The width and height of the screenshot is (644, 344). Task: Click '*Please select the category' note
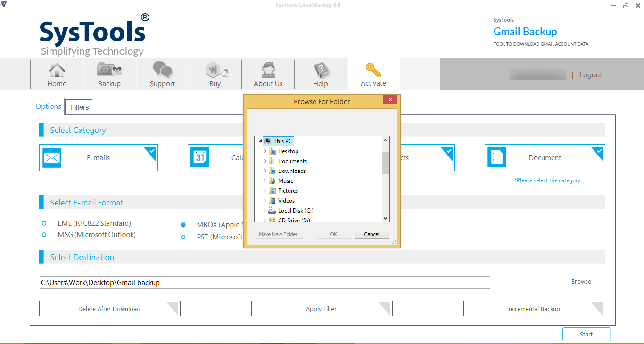(547, 180)
